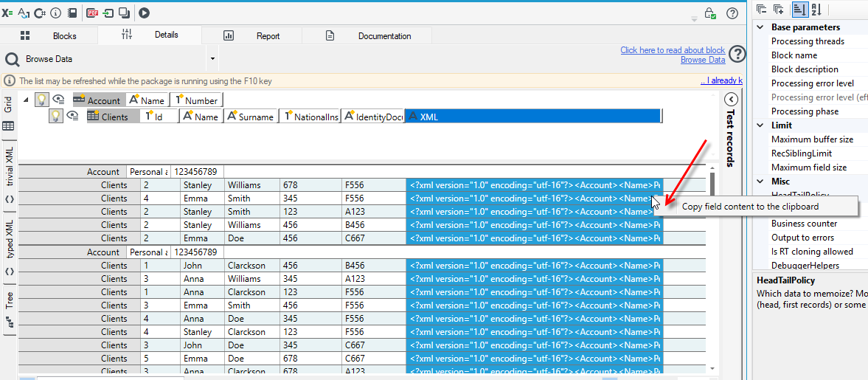The image size is (868, 380).
Task: Click the 'B456' cell in Stanley Williams 456 row
Action: pos(373,225)
